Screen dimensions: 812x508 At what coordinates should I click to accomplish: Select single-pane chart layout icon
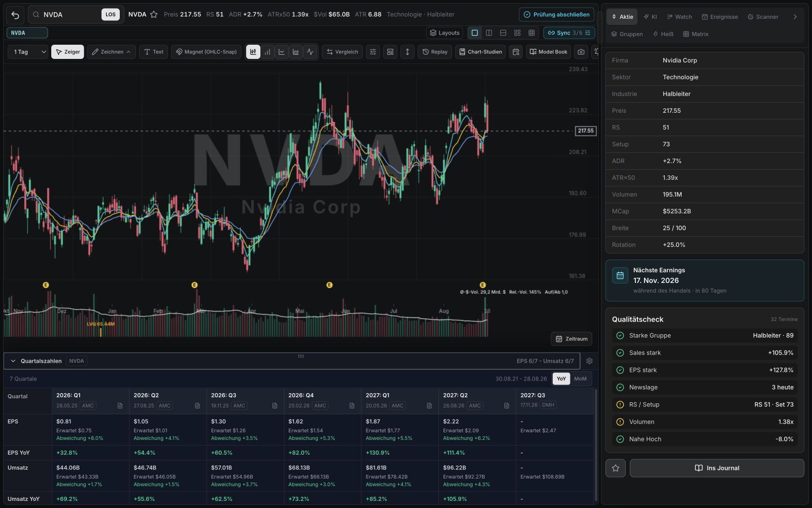[x=475, y=33]
